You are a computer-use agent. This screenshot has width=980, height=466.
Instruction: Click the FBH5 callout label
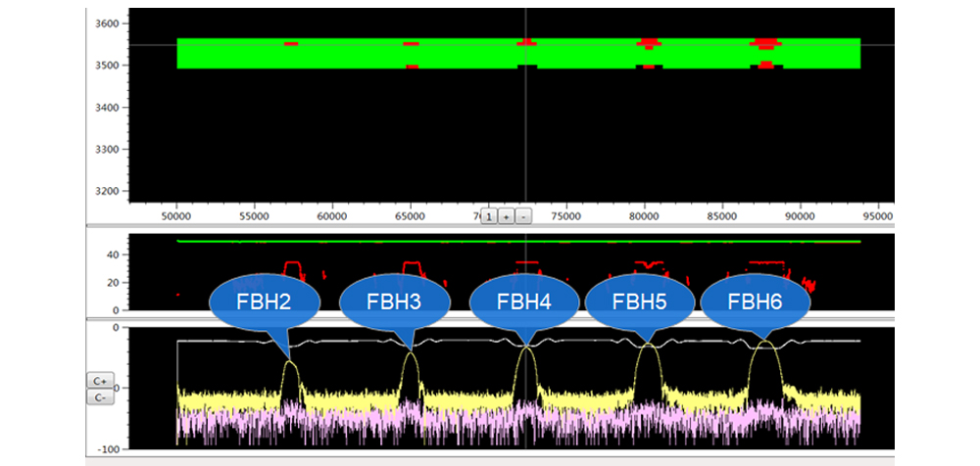(640, 302)
